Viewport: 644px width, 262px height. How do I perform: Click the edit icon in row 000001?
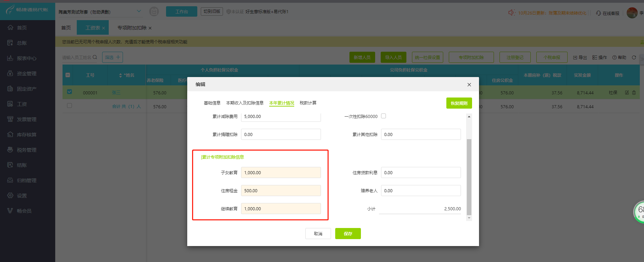coord(627,93)
